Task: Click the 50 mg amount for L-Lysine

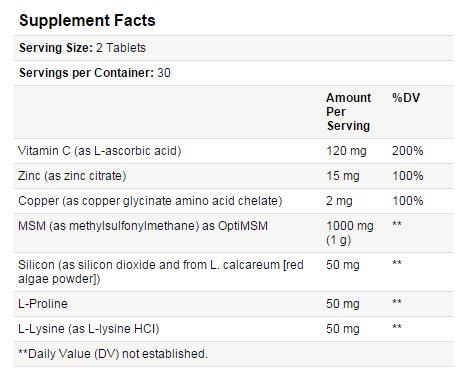Action: click(x=343, y=329)
